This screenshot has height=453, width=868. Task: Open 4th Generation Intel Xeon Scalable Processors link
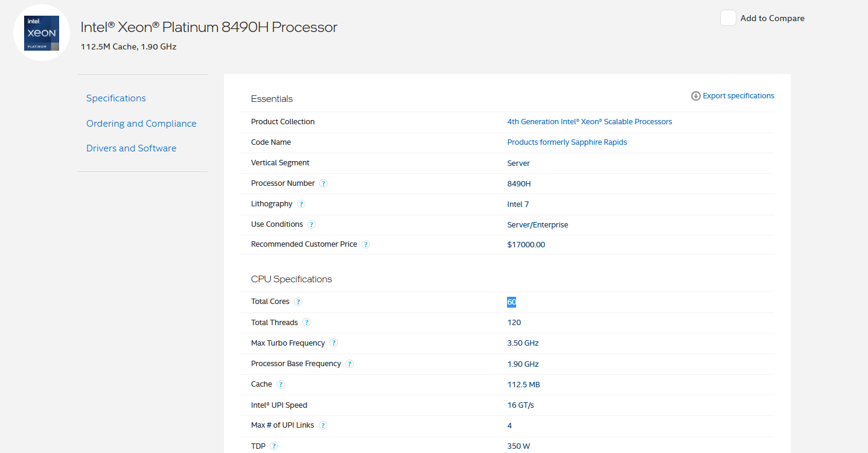(590, 122)
